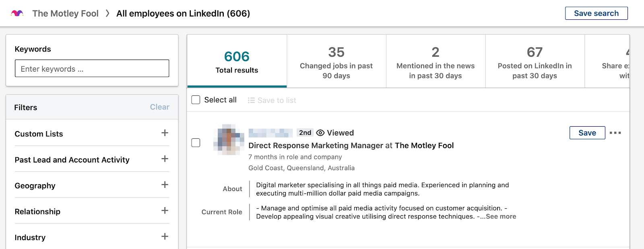Click The Motley Fool logo icon
The image size is (644, 249).
[17, 13]
